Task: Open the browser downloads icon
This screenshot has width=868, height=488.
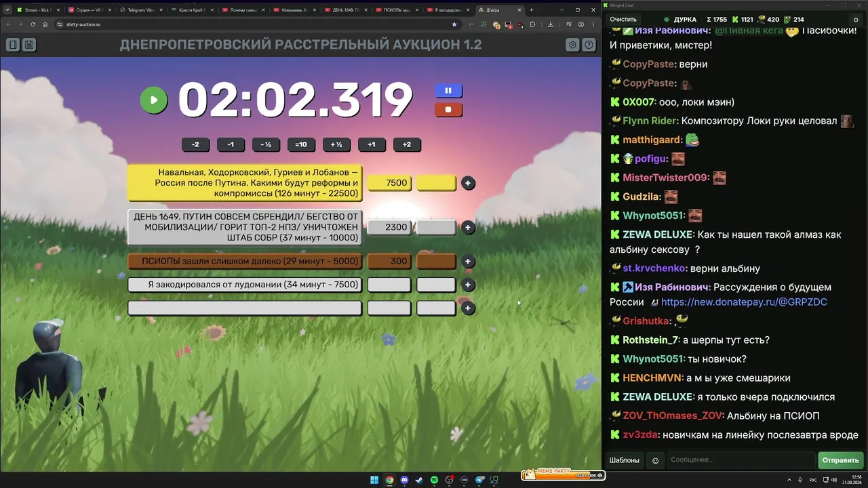Action: (x=550, y=24)
